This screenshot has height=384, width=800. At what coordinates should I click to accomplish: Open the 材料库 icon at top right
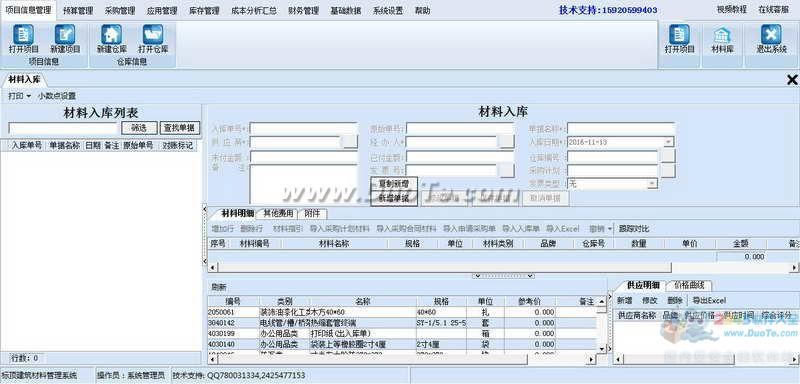[722, 35]
